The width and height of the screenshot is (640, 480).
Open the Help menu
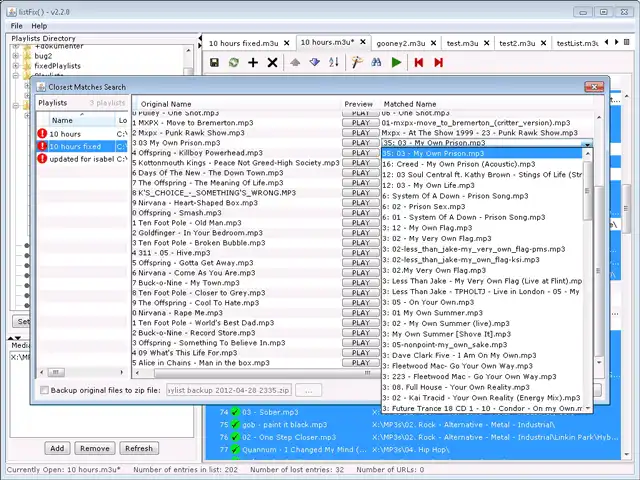[39, 26]
